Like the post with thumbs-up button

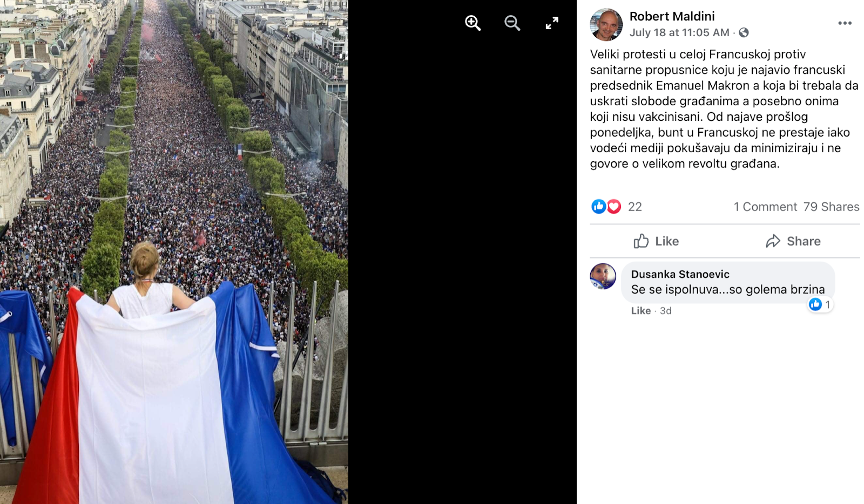[656, 241]
